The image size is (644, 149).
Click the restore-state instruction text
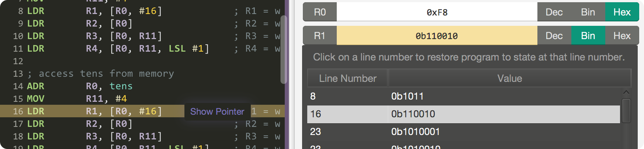[469, 57]
